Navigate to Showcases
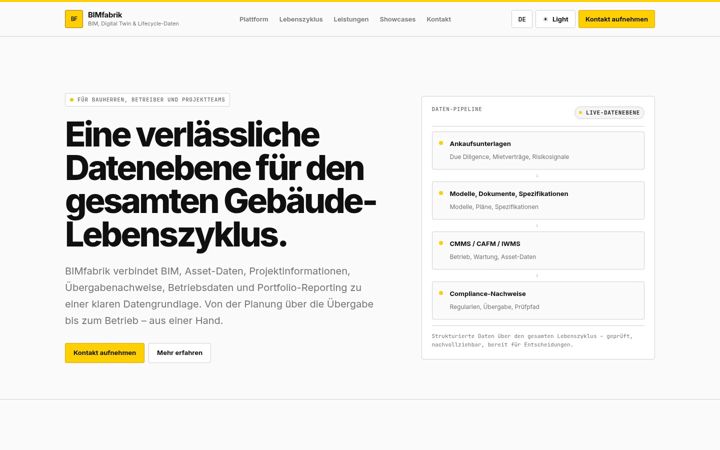The width and height of the screenshot is (720, 450). pos(397,19)
